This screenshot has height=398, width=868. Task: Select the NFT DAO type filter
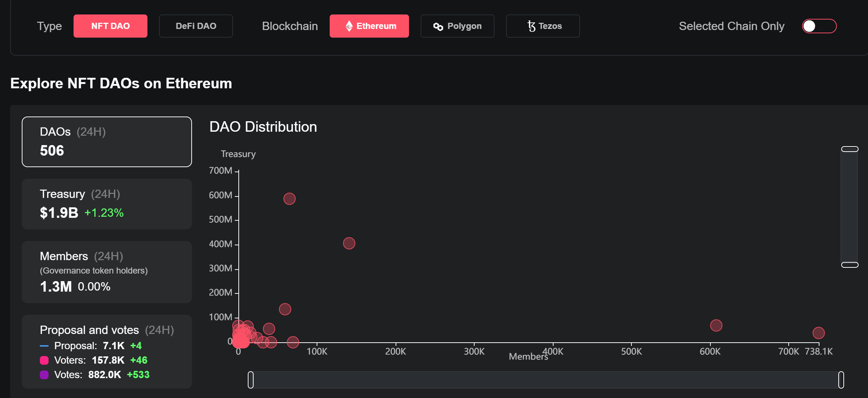[110, 26]
